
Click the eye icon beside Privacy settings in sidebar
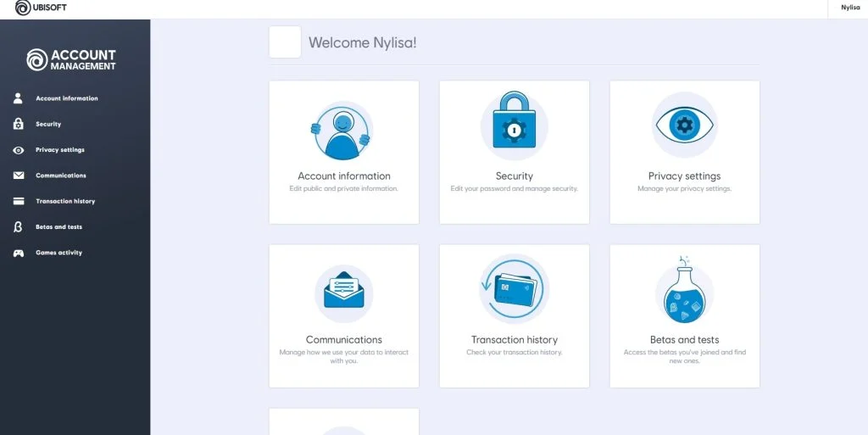(x=19, y=150)
